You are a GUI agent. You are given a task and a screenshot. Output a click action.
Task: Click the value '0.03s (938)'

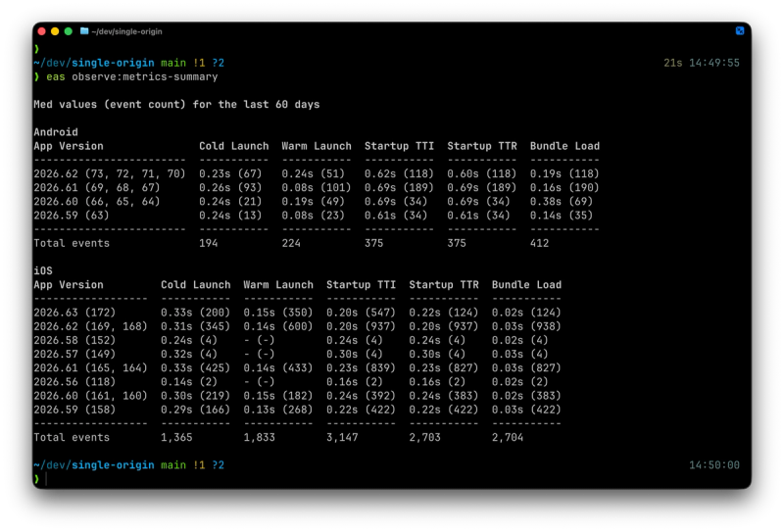click(526, 326)
